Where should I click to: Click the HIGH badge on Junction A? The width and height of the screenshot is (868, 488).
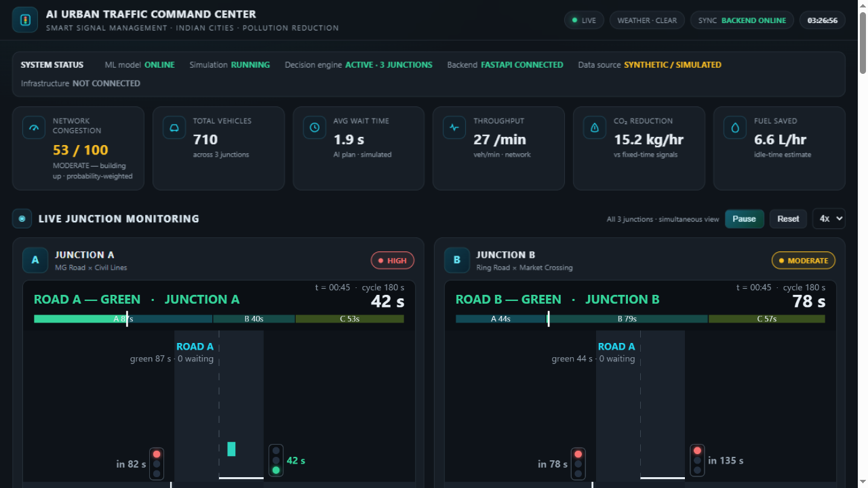393,260
